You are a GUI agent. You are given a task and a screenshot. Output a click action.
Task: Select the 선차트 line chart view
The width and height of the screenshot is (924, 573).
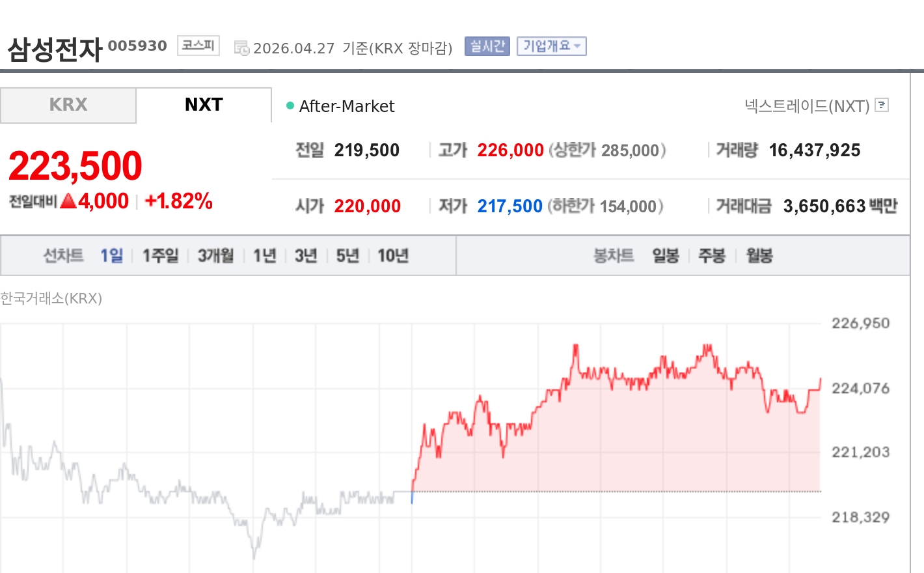[x=63, y=255]
